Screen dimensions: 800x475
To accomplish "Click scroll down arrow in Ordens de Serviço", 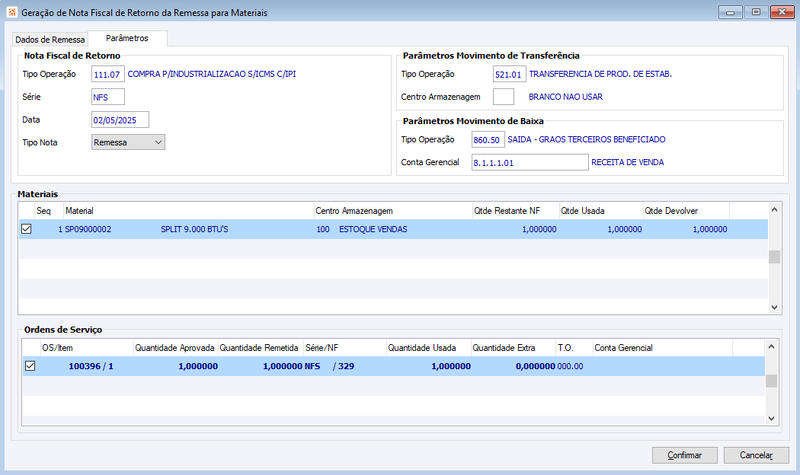I will [771, 418].
